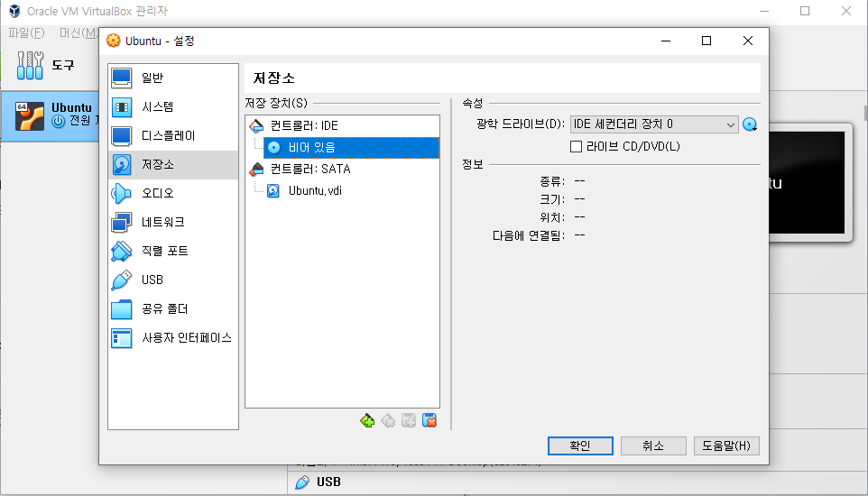Cancel settings with 취소 button

pyautogui.click(x=653, y=445)
